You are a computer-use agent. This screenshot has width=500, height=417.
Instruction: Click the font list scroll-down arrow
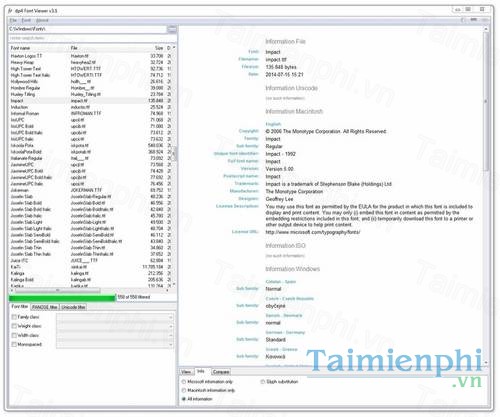click(x=174, y=285)
